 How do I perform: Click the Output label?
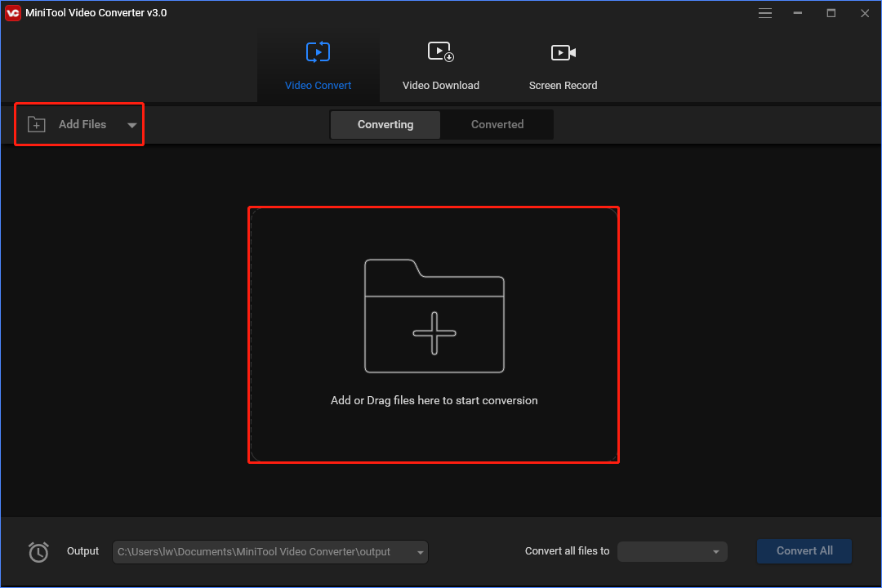click(82, 551)
